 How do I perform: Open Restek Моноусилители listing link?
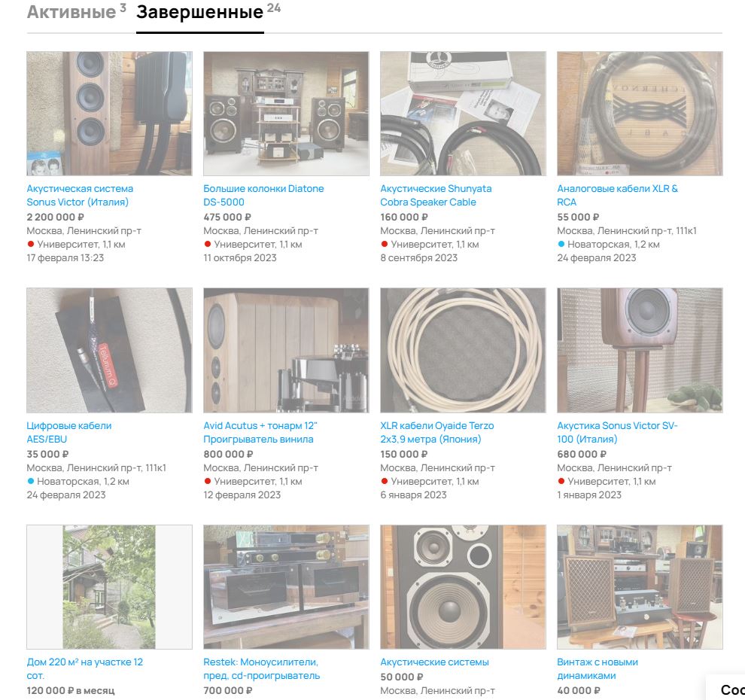coord(261,668)
